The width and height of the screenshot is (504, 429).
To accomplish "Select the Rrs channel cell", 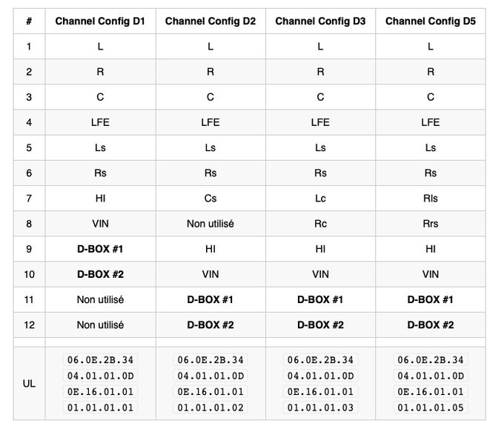I will pos(431,224).
